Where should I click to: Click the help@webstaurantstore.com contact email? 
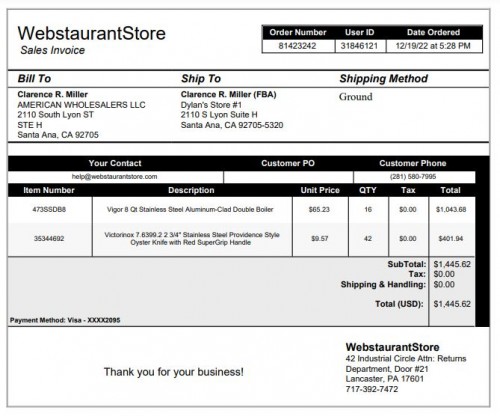point(115,177)
